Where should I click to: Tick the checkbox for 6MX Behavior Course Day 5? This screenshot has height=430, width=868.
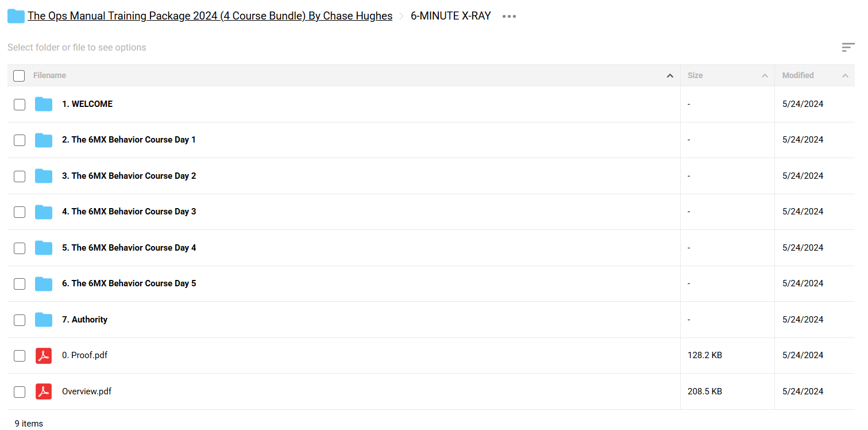[20, 283]
